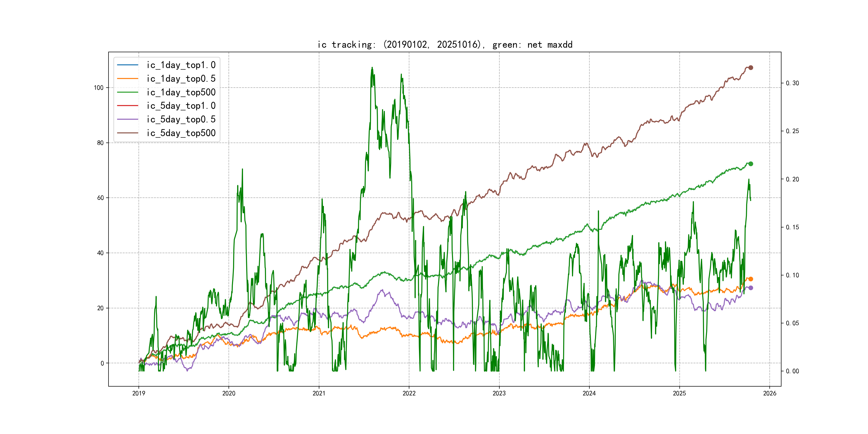This screenshot has width=868, height=434.
Task: Click the 2019 x-axis tick label
Action: (139, 393)
